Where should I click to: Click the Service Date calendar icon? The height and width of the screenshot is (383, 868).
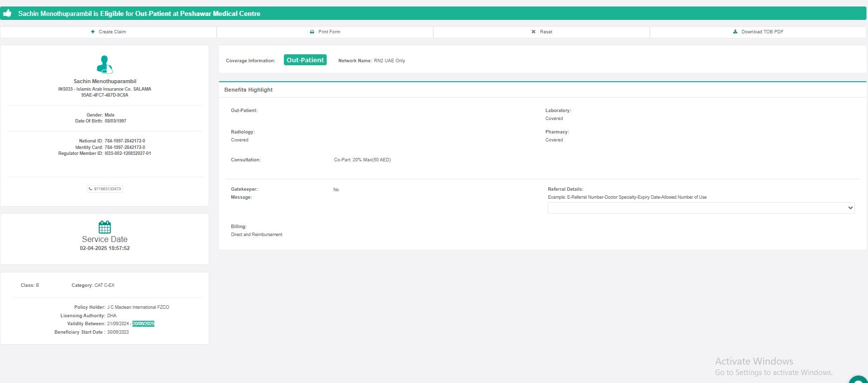tap(105, 227)
